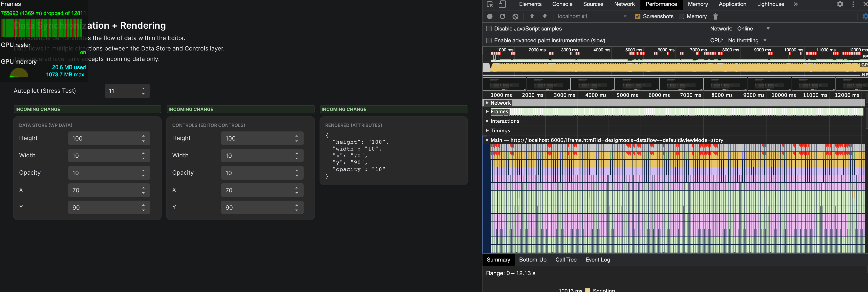Open the Bottom-Up analysis tab
Screen dimensions: 868x292
pos(533,260)
